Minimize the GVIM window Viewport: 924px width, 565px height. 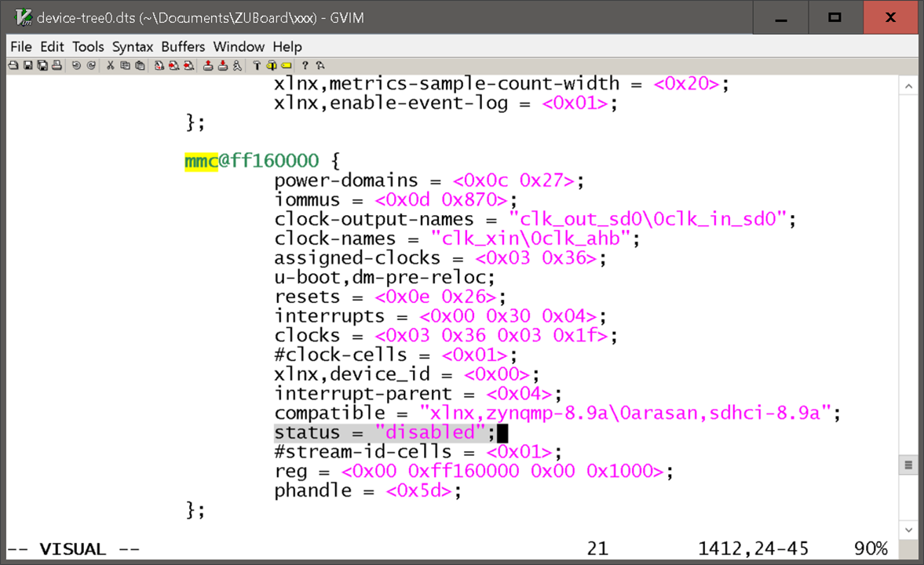click(x=781, y=18)
